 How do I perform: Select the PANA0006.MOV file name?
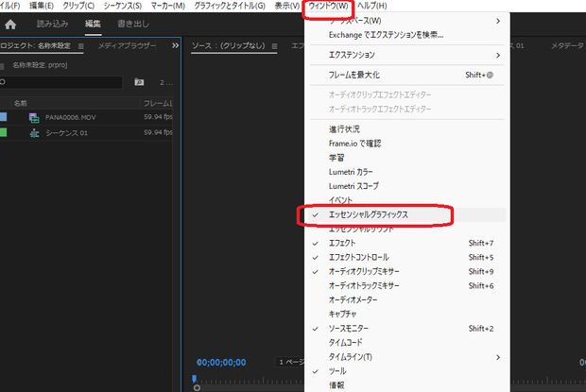click(x=71, y=117)
